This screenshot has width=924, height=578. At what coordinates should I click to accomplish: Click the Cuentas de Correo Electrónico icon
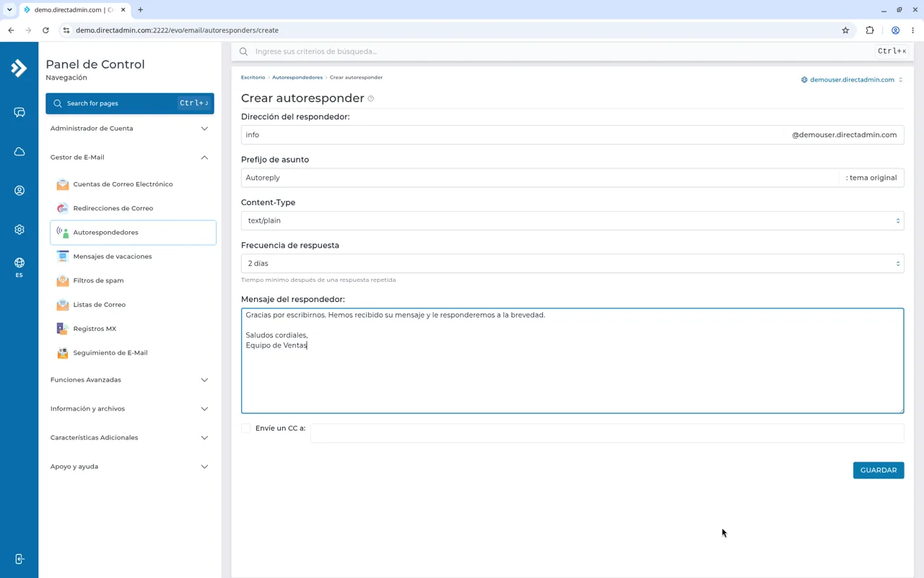(63, 184)
